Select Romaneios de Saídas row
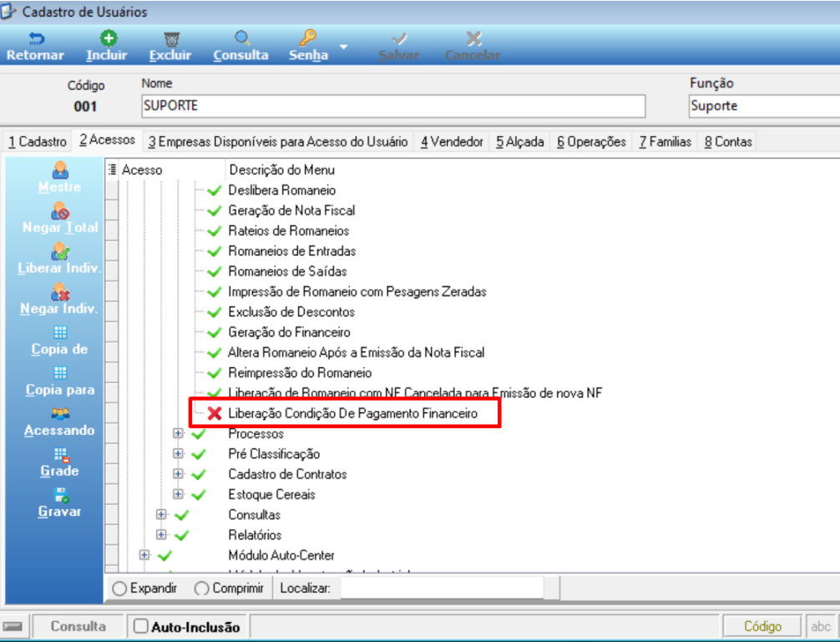The width and height of the screenshot is (840, 642). tap(288, 271)
